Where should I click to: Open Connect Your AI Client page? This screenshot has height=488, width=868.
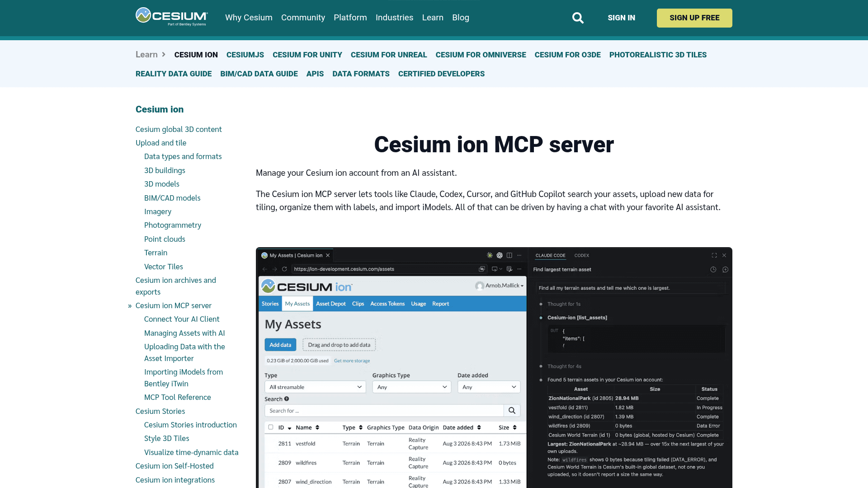[182, 319]
